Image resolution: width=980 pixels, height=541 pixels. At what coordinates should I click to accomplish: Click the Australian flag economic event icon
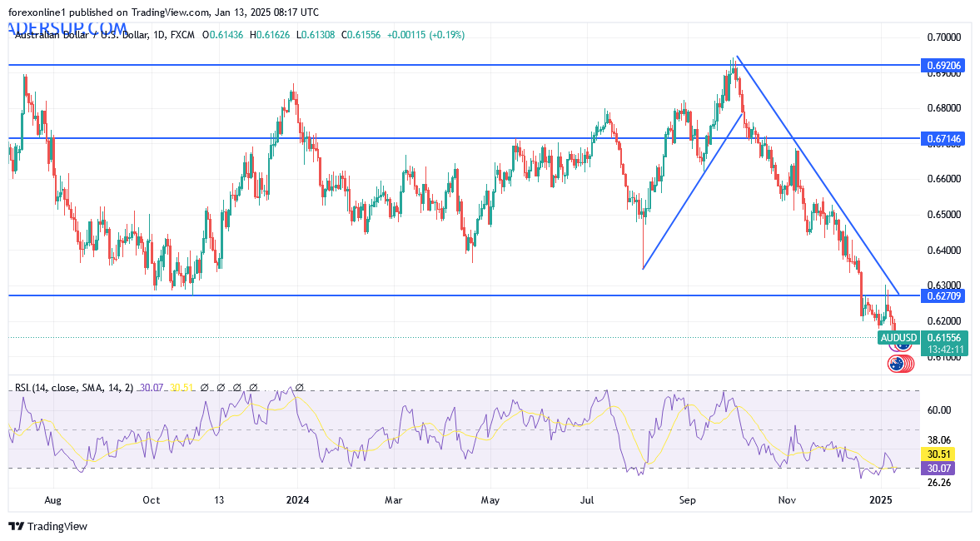coord(897,364)
